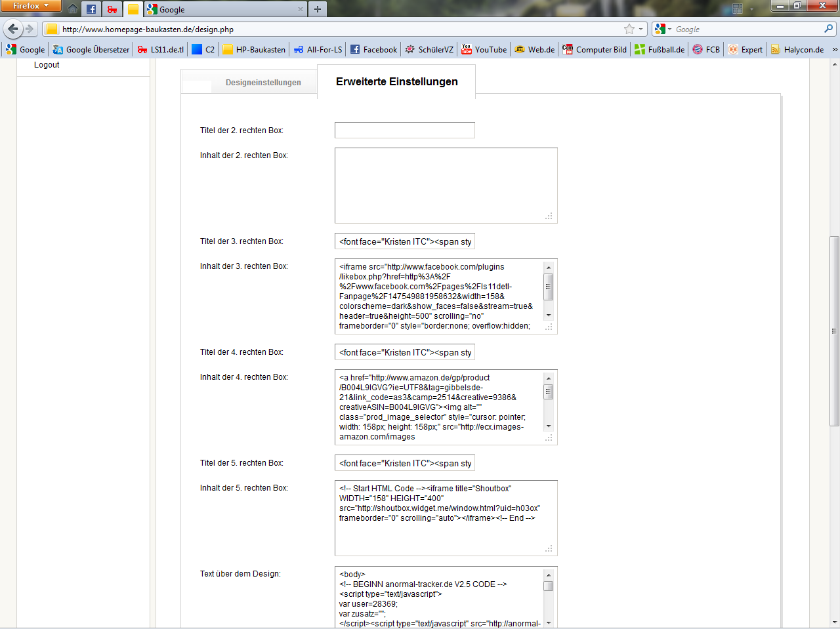Click scrollbar thumb of 4. rechten Box textarea
The height and width of the screenshot is (629, 840).
click(x=549, y=392)
